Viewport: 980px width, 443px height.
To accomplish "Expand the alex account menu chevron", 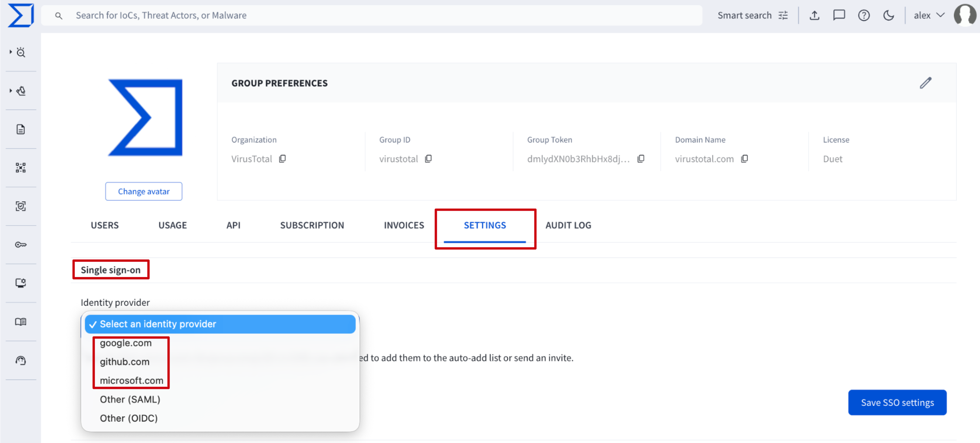I will coord(941,15).
